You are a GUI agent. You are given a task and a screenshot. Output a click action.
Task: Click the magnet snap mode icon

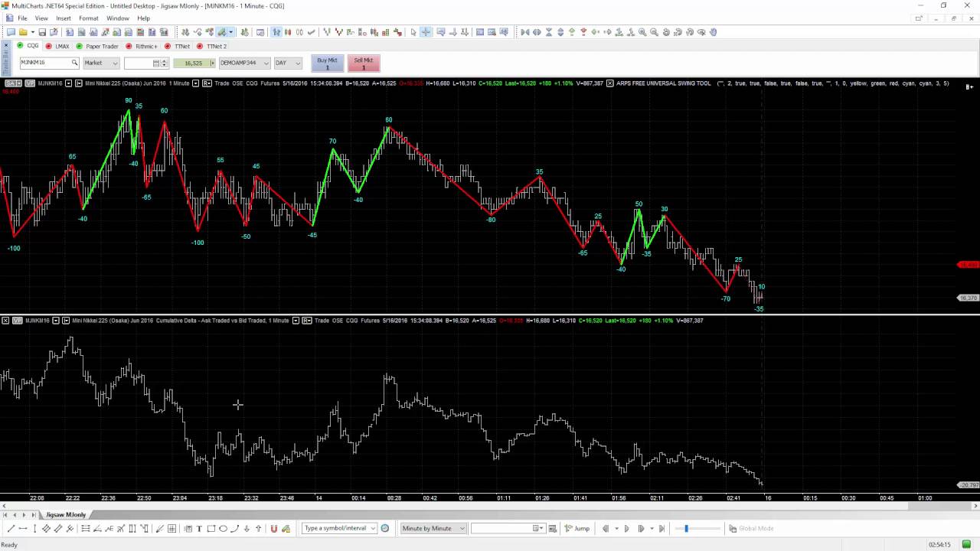273,528
